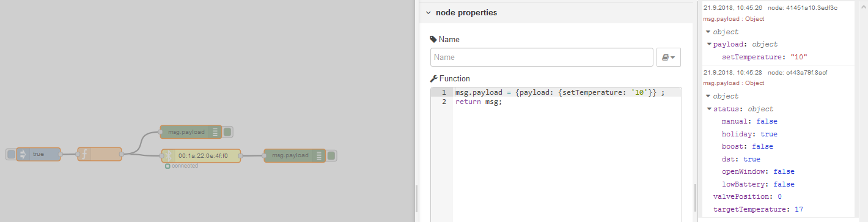Click the tag icon beside Name label
The image size is (868, 222).
coord(433,39)
